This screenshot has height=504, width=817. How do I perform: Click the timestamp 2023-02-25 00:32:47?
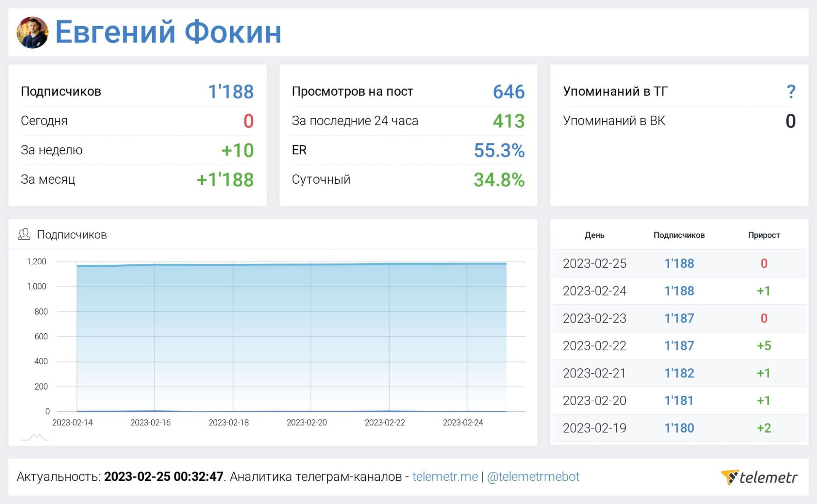163,477
